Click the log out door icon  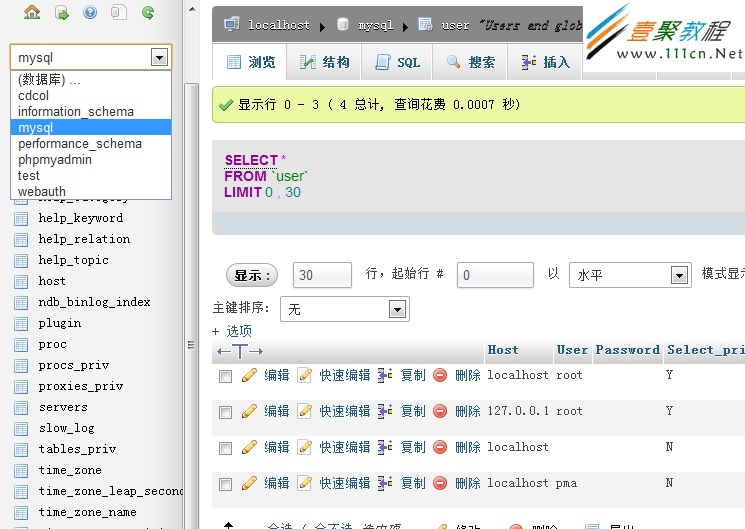pos(62,12)
